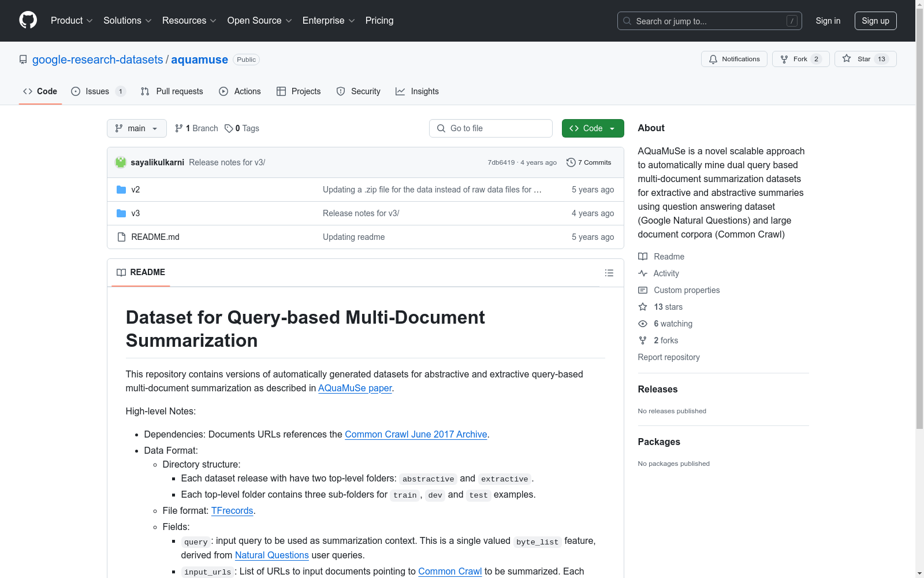924x578 pixels.
Task: Click the Notifications bell icon
Action: pos(713,59)
